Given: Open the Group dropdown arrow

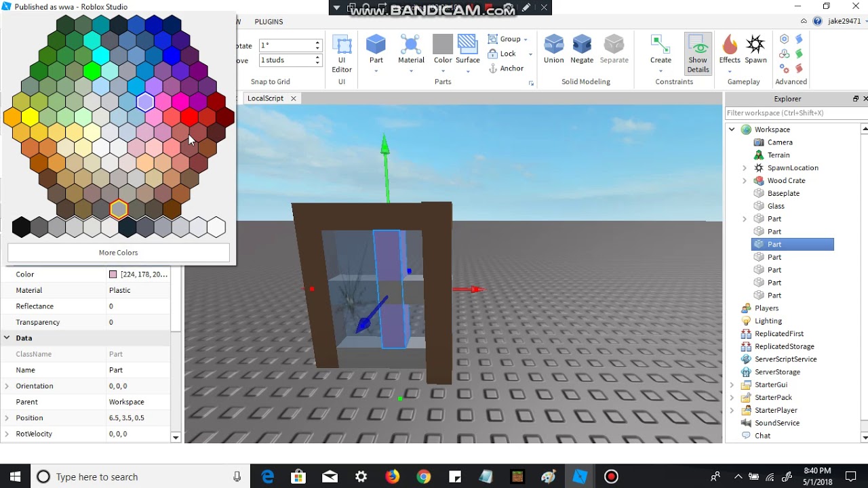Looking at the screenshot, I should [526, 39].
